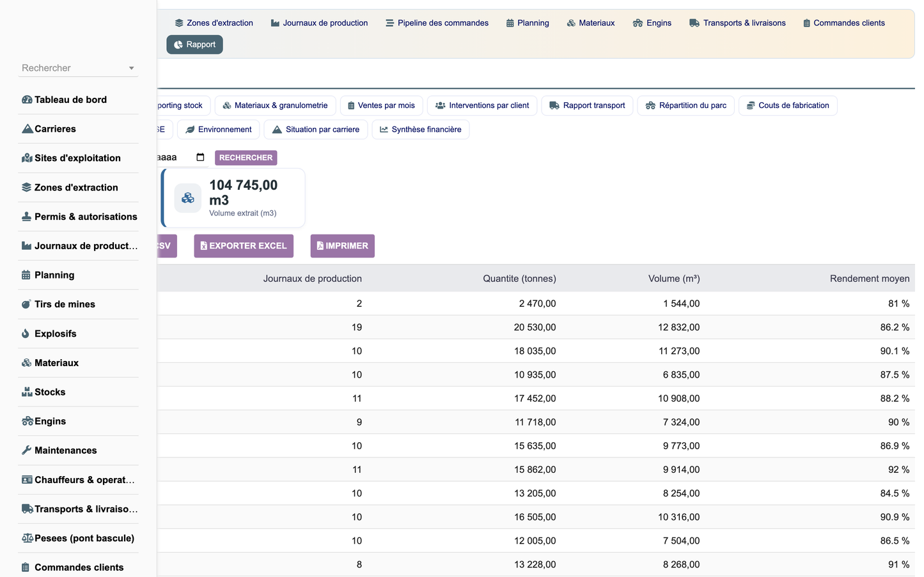
Task: Select the Répartition du parc tab
Action: [x=685, y=105]
